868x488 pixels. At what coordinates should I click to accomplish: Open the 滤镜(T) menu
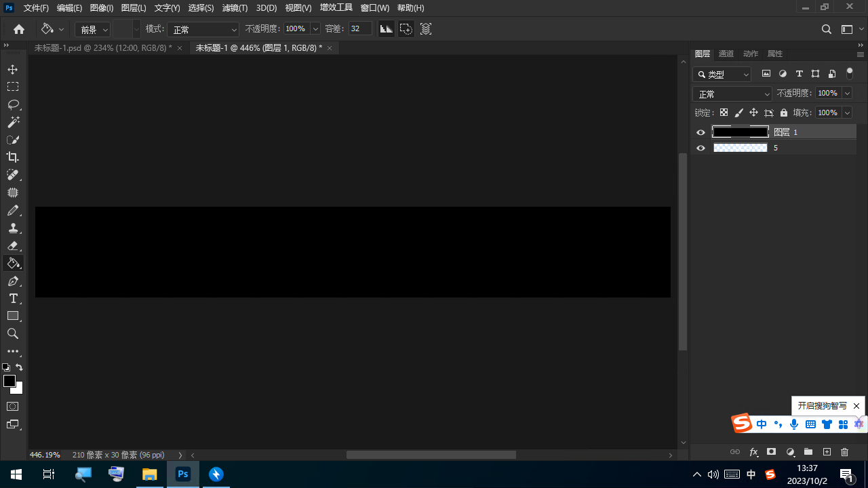pyautogui.click(x=235, y=8)
